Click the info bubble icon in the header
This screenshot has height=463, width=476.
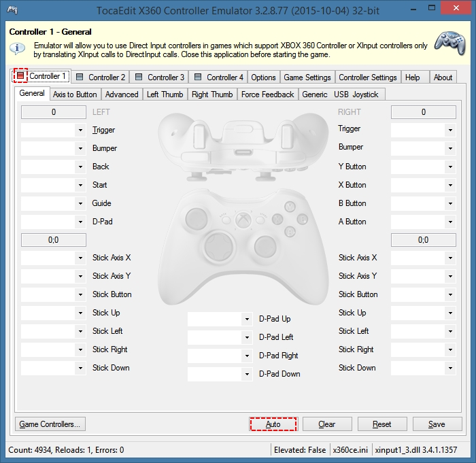[x=17, y=48]
